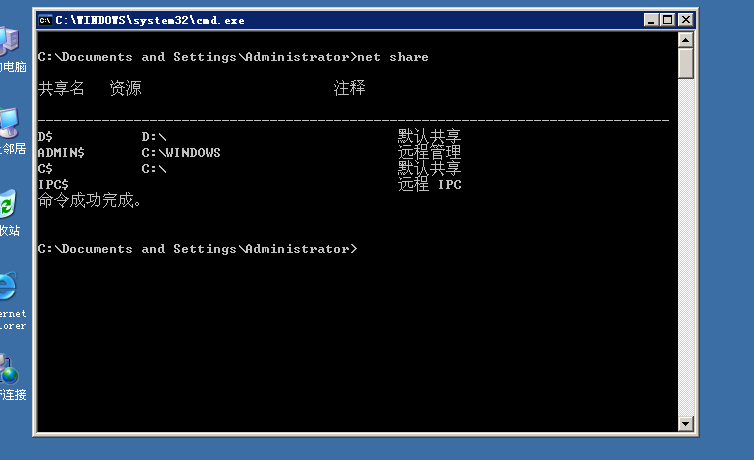Click the 资源 column header
Viewport: 754px width, 460px height.
pos(126,88)
